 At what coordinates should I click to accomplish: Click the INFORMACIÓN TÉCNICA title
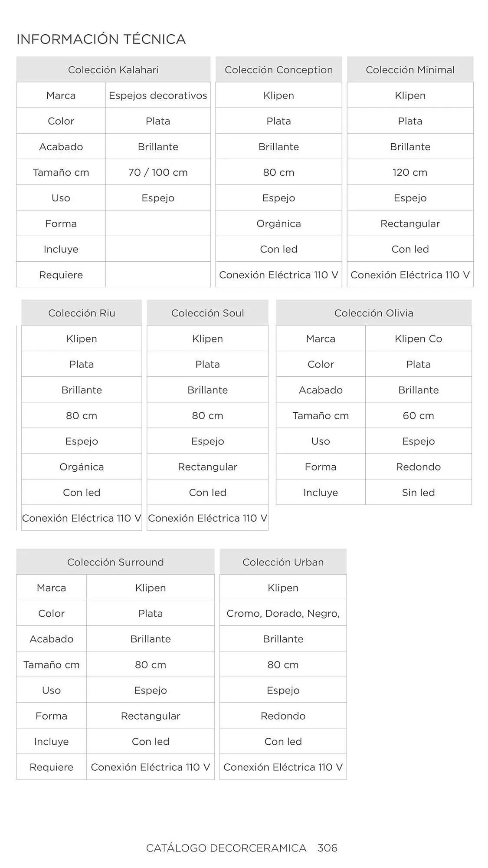click(101, 39)
